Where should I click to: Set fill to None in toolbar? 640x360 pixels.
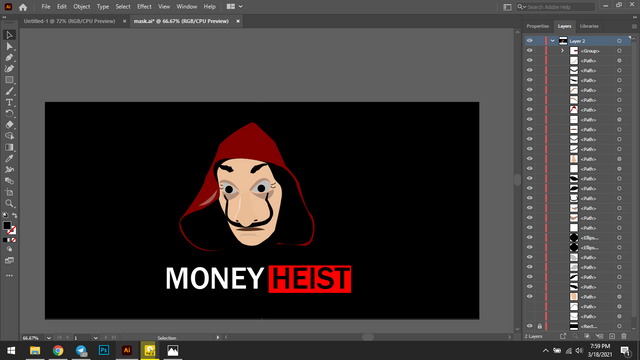[x=14, y=240]
